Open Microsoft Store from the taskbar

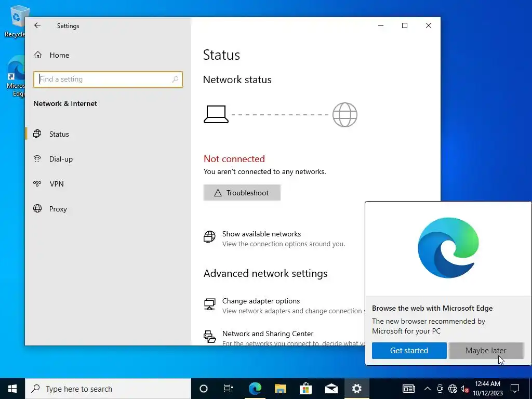pyautogui.click(x=305, y=389)
